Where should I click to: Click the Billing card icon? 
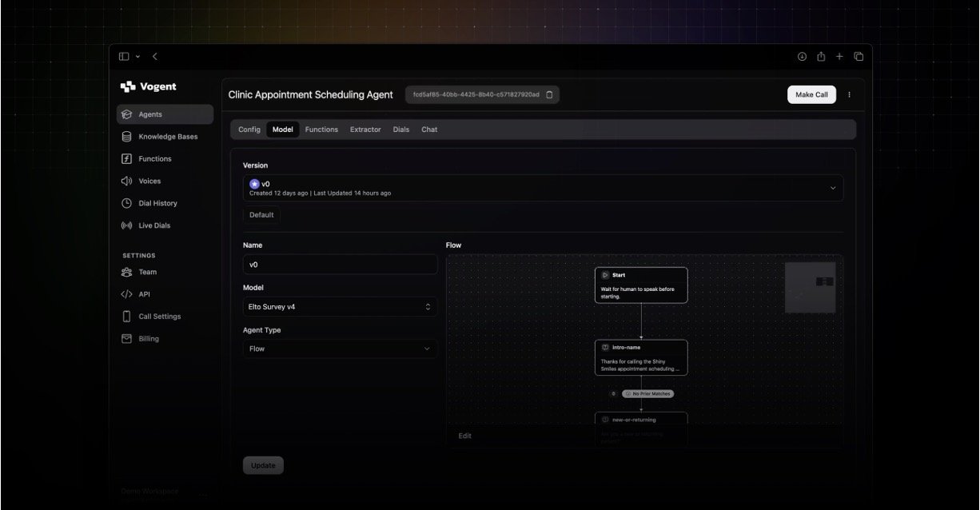(126, 339)
